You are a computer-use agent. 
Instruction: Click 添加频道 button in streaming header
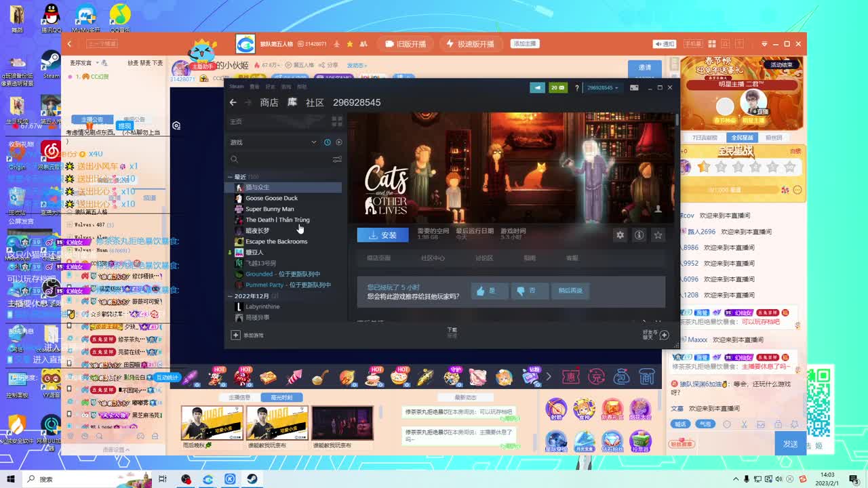tap(524, 43)
